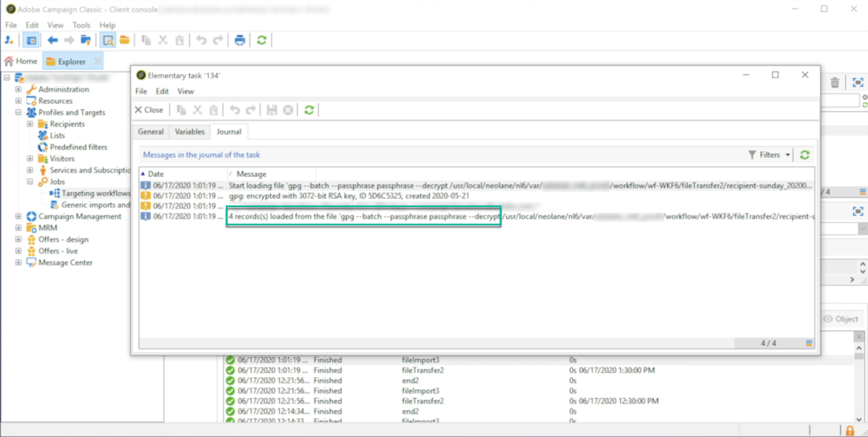The height and width of the screenshot is (437, 868).
Task: Click the Cut scissors icon in main console toolbar
Action: point(163,40)
